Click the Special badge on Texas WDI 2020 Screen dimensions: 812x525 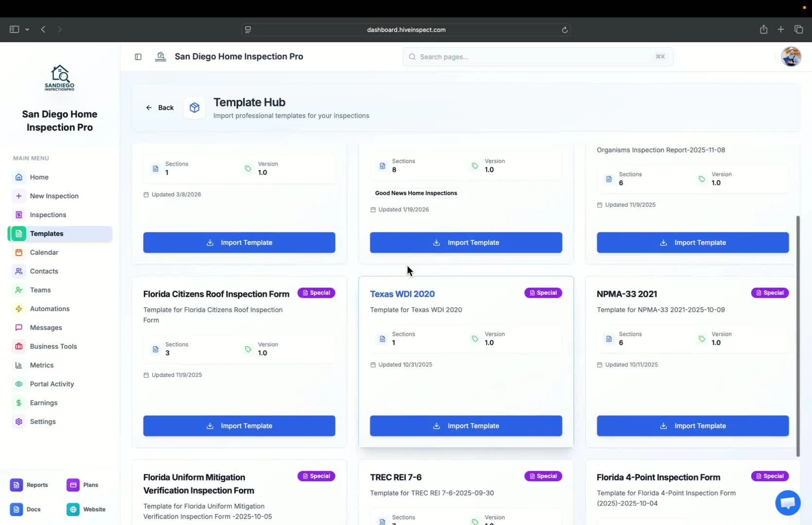(x=543, y=293)
